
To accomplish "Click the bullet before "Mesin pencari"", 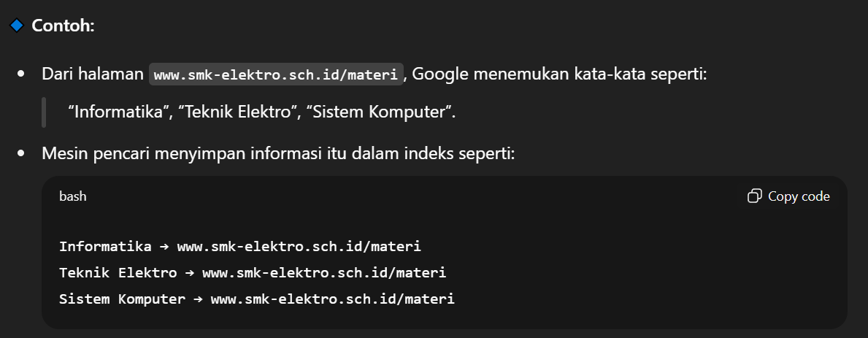I will click(x=21, y=153).
